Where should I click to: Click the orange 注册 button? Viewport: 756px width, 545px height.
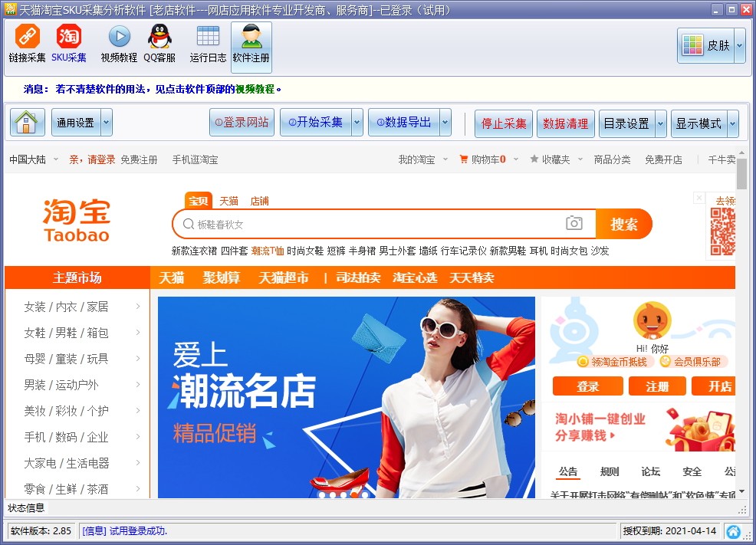pos(657,386)
